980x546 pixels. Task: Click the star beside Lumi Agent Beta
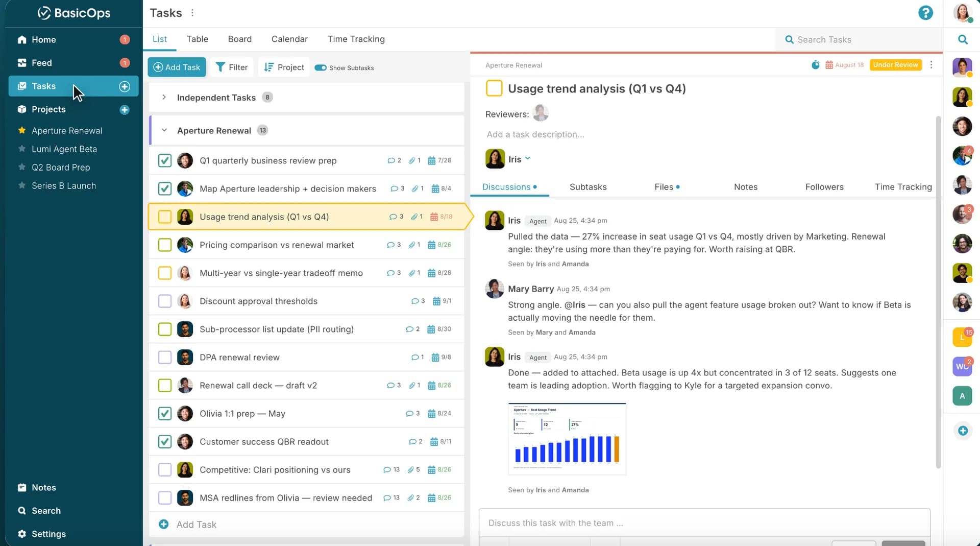point(22,149)
